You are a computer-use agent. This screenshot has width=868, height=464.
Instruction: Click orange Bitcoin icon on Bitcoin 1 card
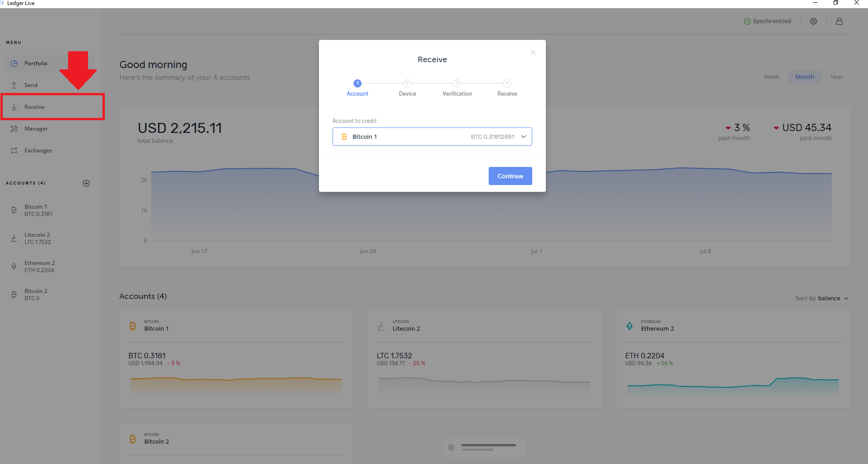point(132,326)
